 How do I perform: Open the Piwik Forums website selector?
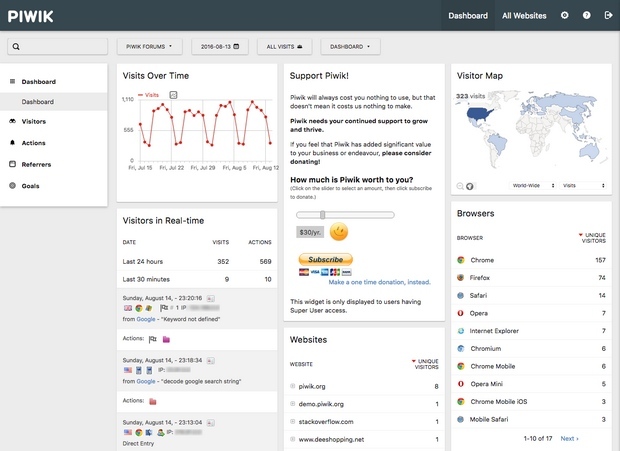[x=149, y=47]
